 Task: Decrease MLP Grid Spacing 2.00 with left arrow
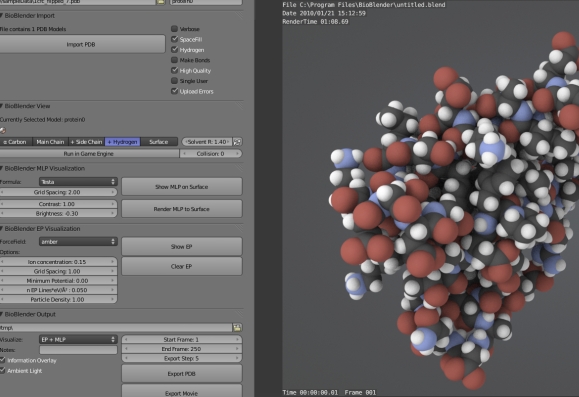pos(2,192)
